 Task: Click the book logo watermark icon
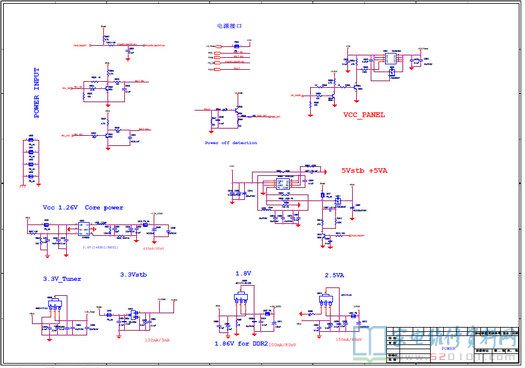[370, 344]
